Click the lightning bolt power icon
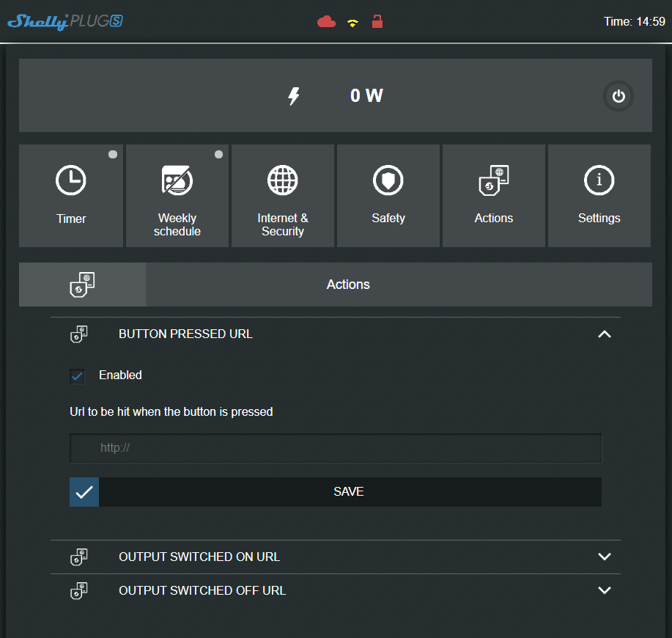The width and height of the screenshot is (672, 638). 294,96
